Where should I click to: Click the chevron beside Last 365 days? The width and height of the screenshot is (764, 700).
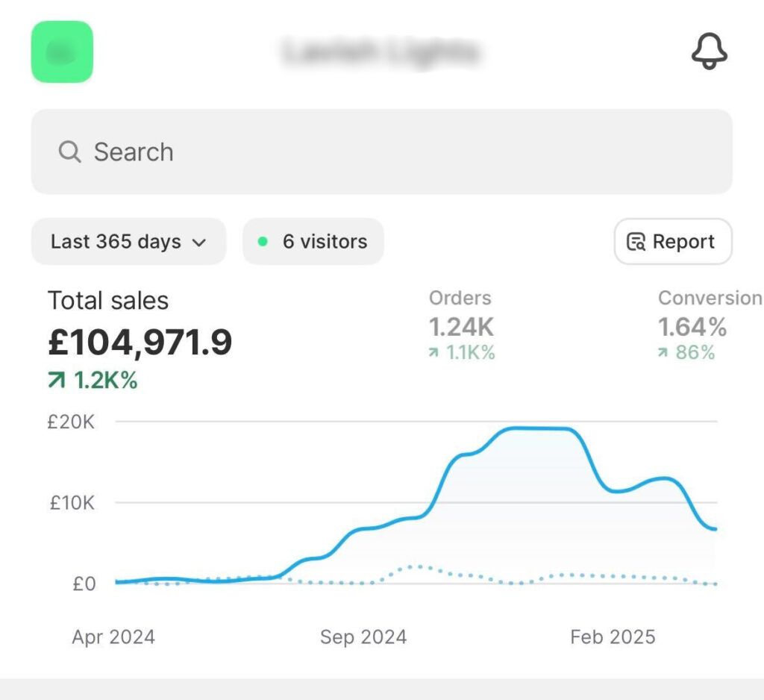coord(198,243)
